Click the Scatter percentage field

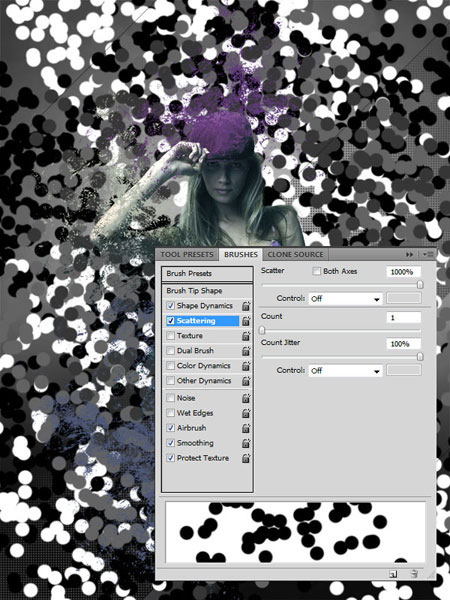coord(404,272)
